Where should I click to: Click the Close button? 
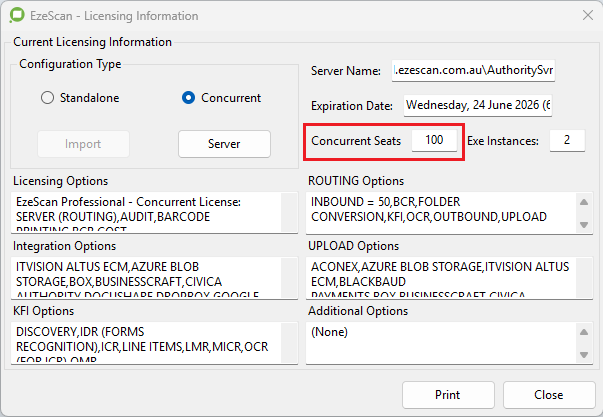(x=549, y=395)
